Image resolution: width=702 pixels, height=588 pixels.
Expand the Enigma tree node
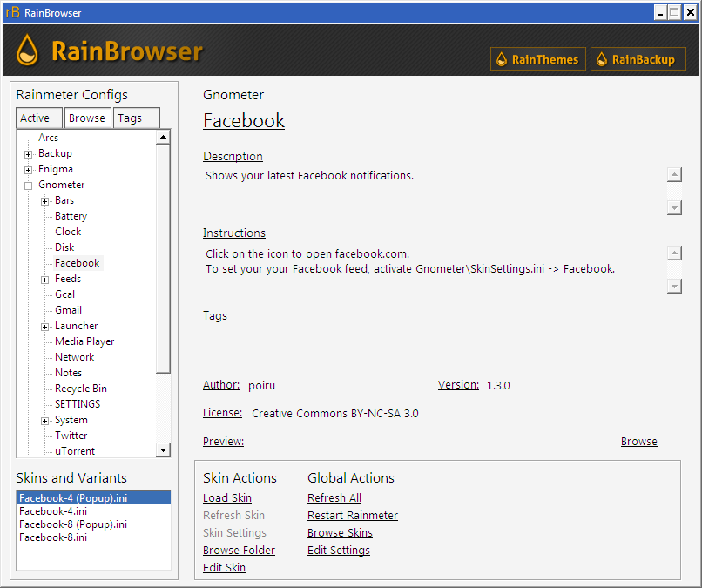pos(28,170)
